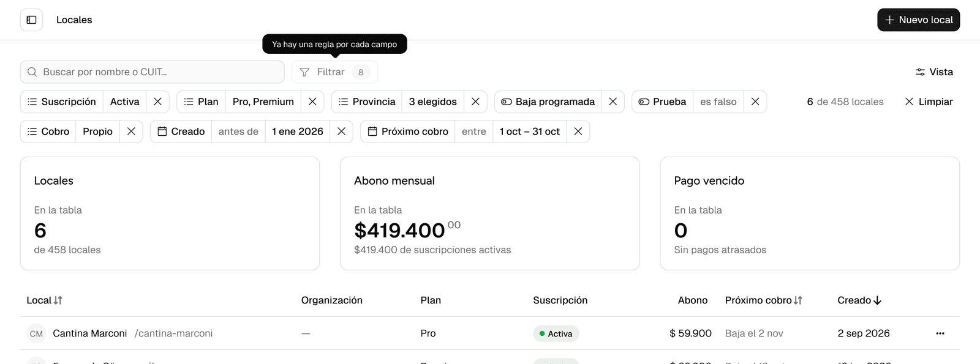Screen dimensions: 980x364
Task: Toggle the sidebar panel icon
Action: tap(31, 20)
